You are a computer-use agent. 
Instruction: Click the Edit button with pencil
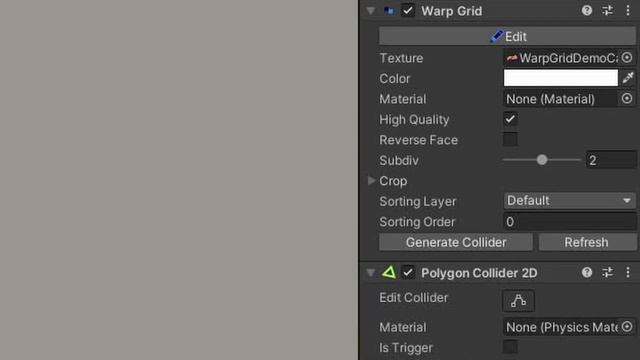[507, 36]
